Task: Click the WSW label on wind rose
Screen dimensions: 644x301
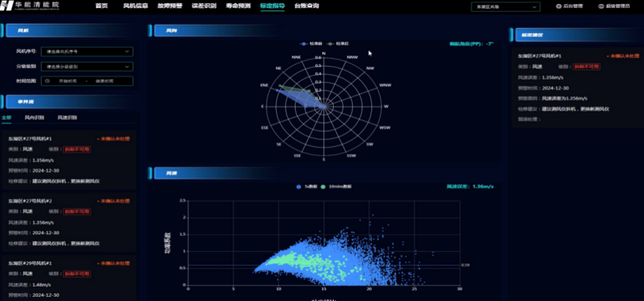Action: coord(385,128)
